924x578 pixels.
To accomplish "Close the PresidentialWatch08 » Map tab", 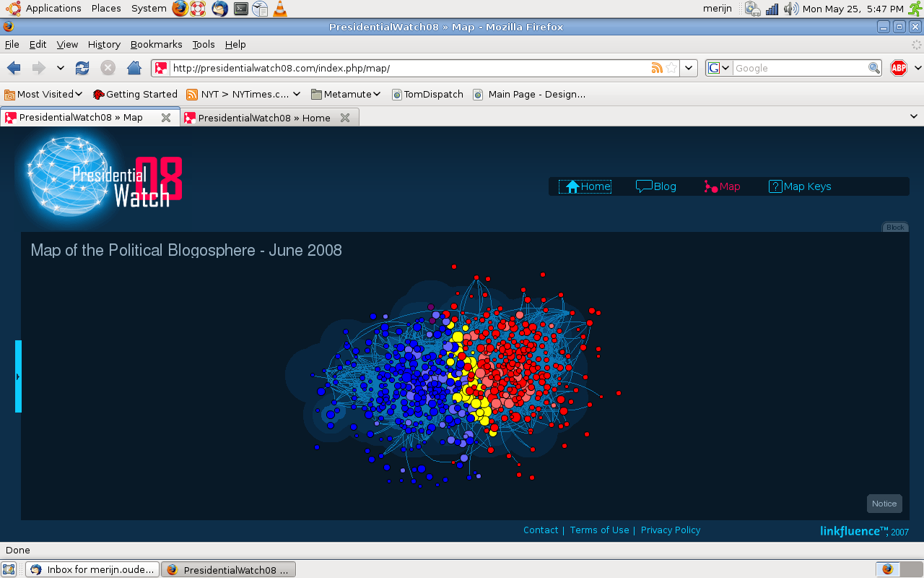I will (x=165, y=118).
